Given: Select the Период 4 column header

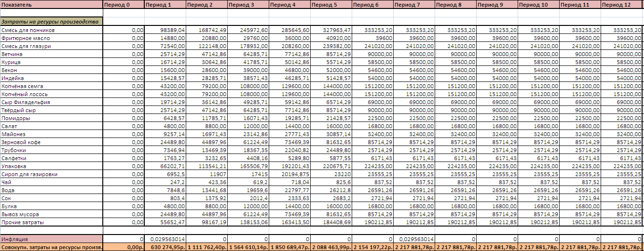Looking at the screenshot, I should tap(289, 5).
